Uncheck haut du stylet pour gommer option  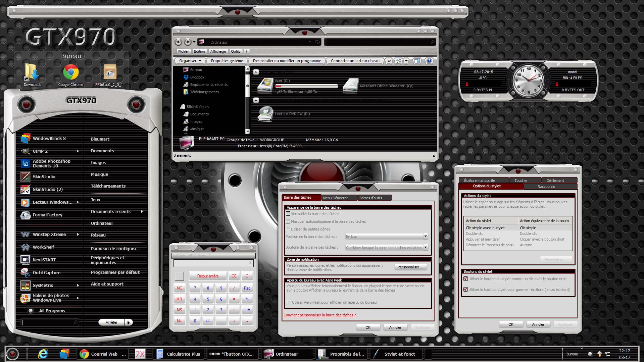pyautogui.click(x=465, y=289)
